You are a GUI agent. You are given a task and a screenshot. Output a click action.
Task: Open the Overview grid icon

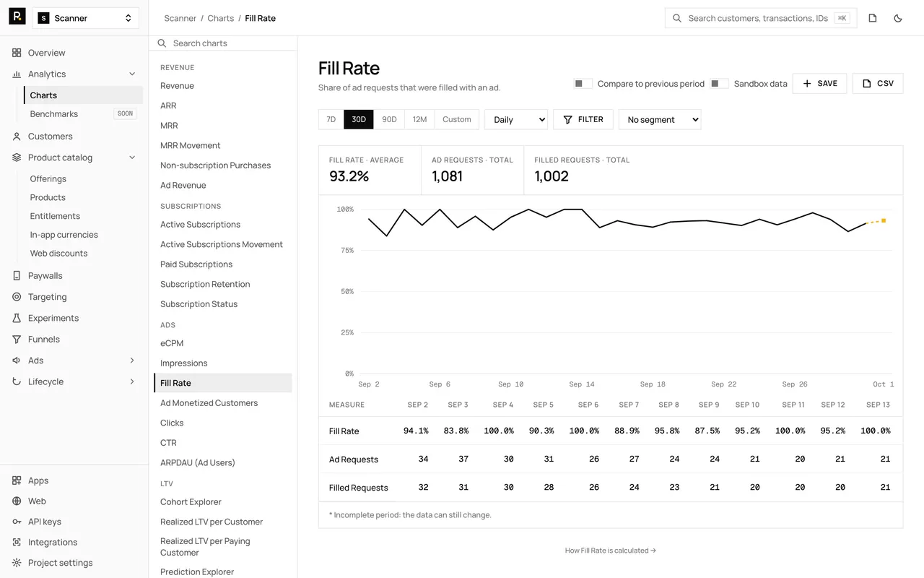coord(17,53)
